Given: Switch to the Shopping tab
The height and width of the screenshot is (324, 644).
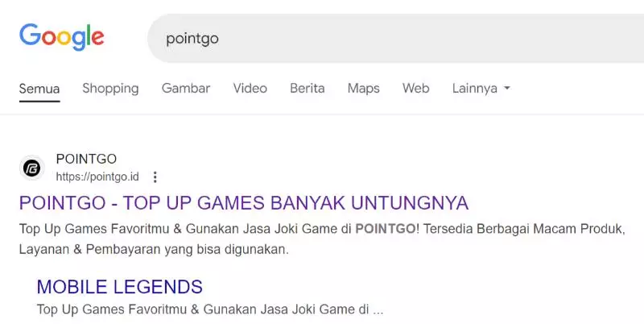Looking at the screenshot, I should pos(110,89).
